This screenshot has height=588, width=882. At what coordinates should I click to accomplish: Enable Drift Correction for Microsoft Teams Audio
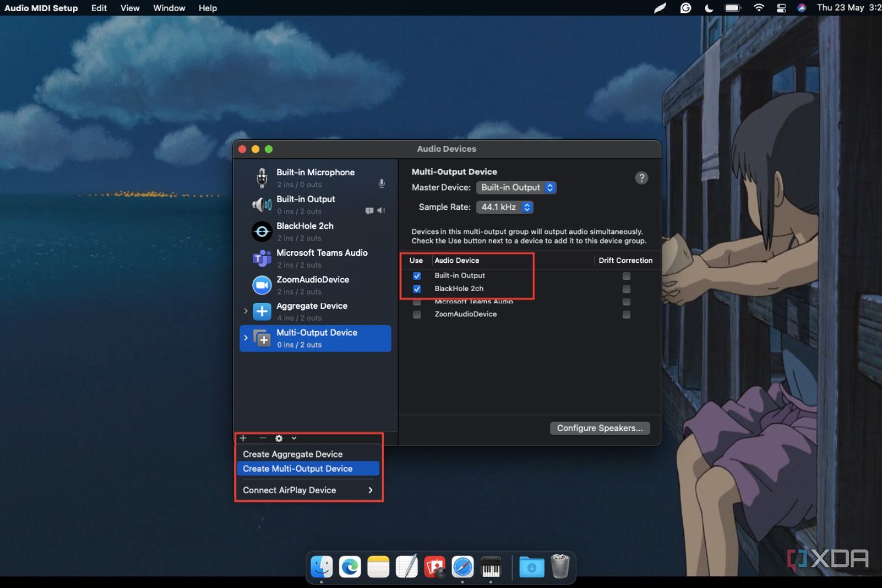[x=626, y=302]
